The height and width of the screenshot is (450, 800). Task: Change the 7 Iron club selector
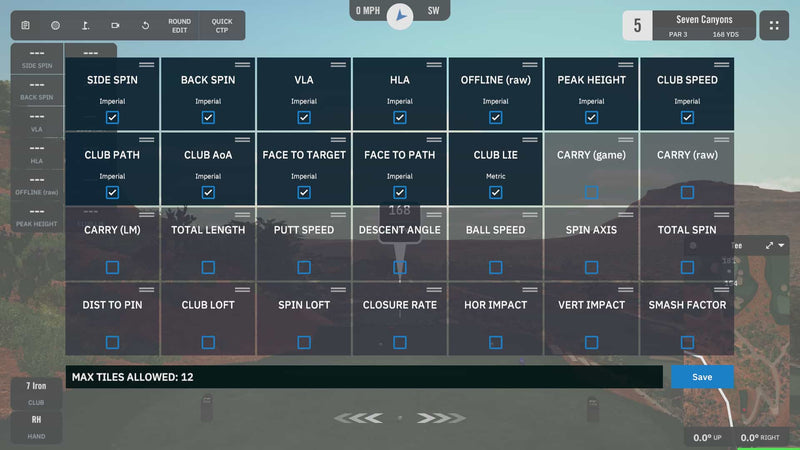tap(36, 393)
